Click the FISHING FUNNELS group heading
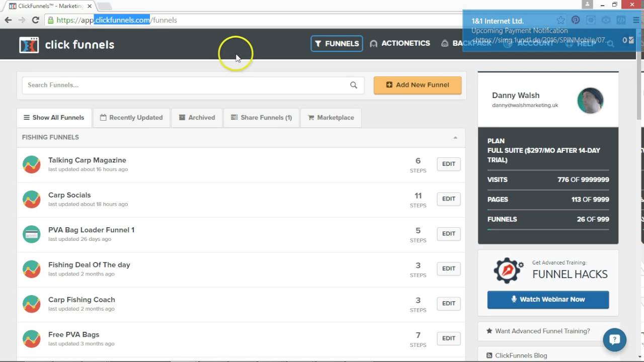This screenshot has width=644, height=362. pos(50,137)
